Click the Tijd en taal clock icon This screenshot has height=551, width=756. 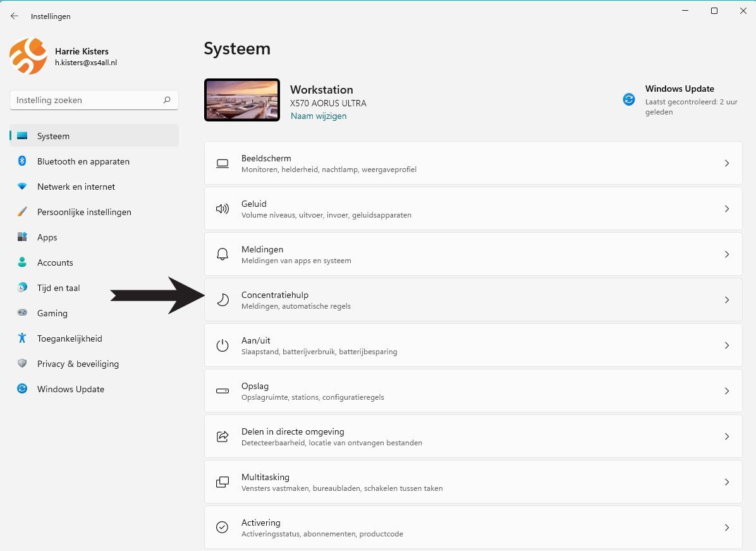tap(22, 288)
